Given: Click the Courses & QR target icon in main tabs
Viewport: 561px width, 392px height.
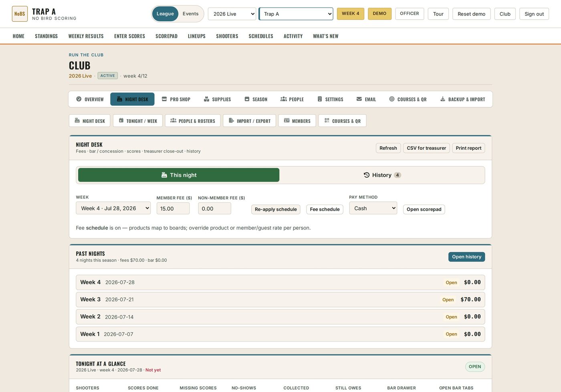Looking at the screenshot, I should click(x=392, y=99).
